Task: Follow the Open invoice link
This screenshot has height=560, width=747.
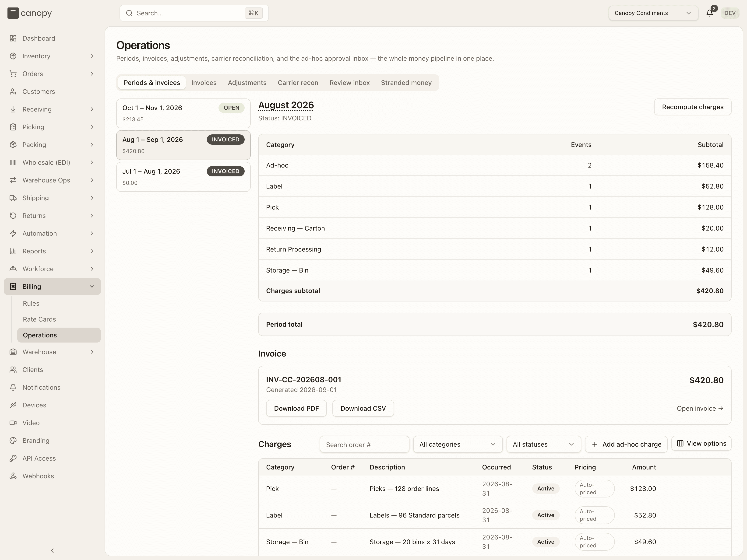Action: [x=700, y=408]
